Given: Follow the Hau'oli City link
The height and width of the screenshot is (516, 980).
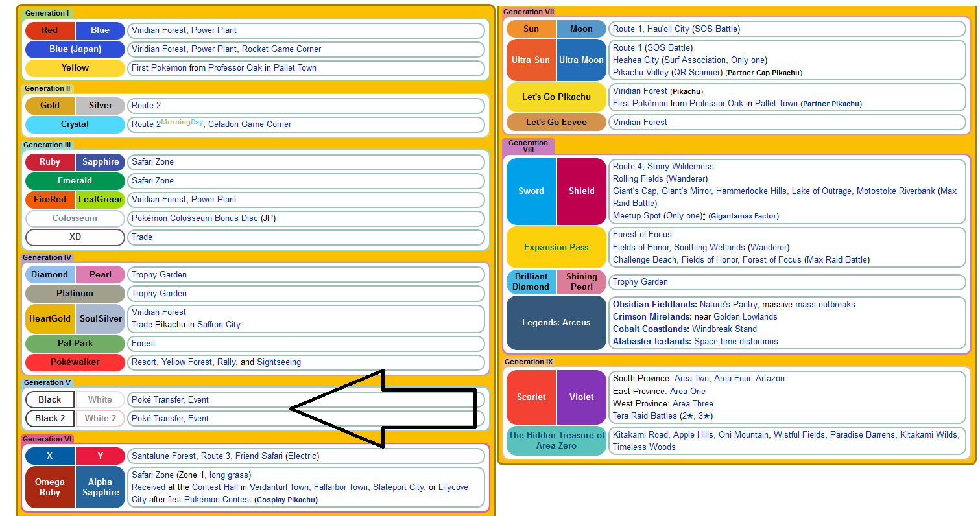Looking at the screenshot, I should pos(668,29).
